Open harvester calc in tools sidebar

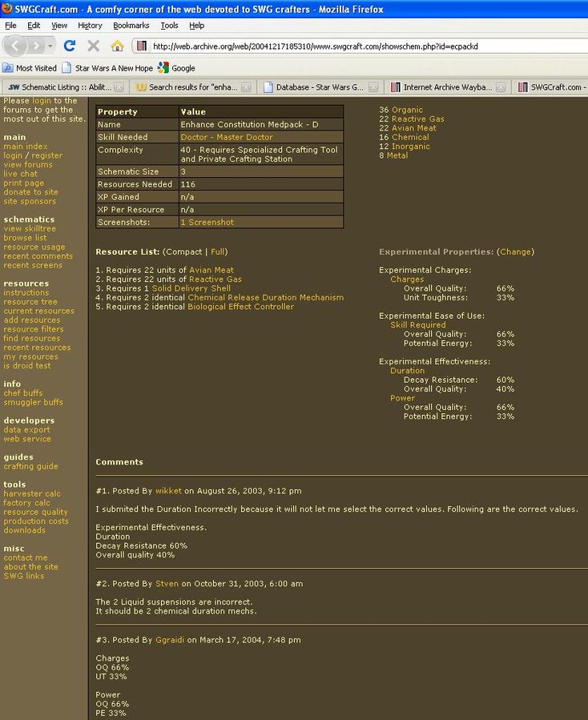pos(32,494)
